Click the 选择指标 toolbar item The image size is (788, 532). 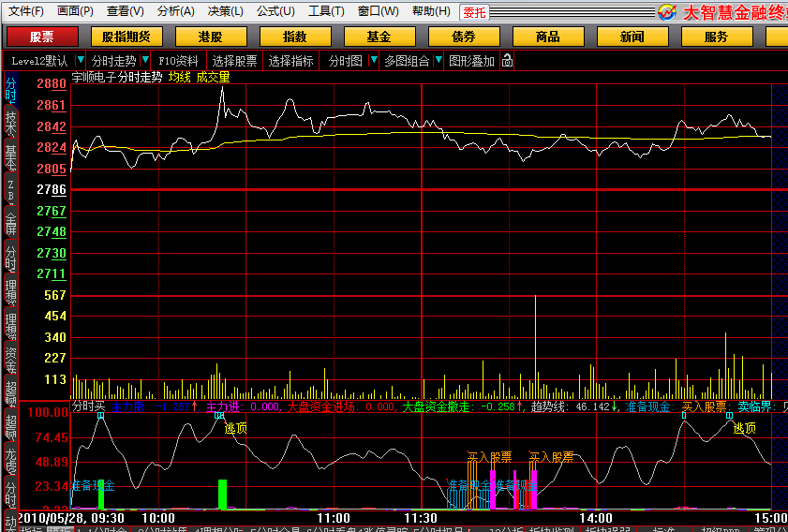291,61
